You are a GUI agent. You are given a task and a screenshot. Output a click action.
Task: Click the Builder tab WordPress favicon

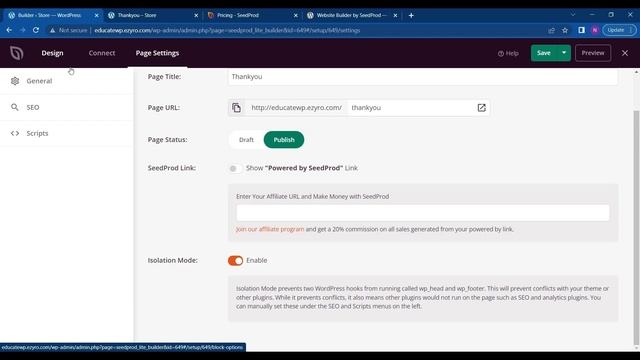tap(11, 15)
